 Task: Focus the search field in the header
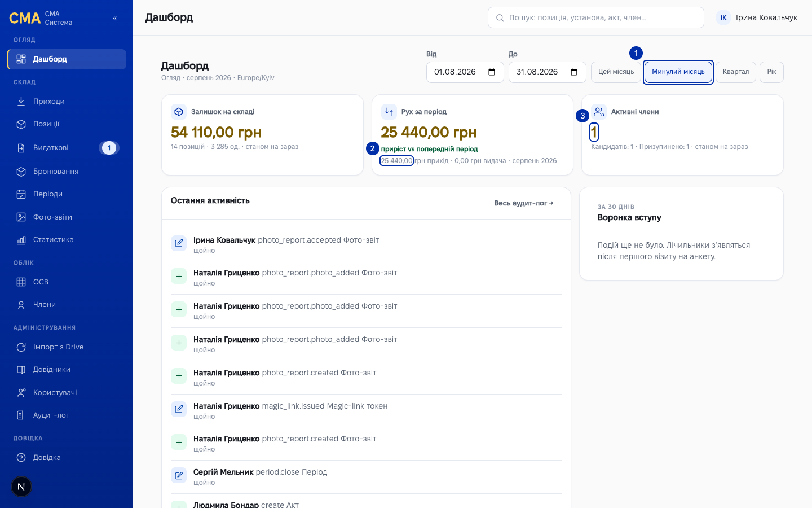point(596,17)
